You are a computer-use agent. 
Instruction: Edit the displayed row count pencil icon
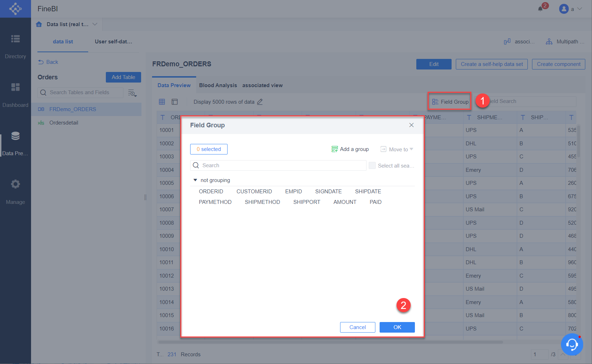(260, 102)
